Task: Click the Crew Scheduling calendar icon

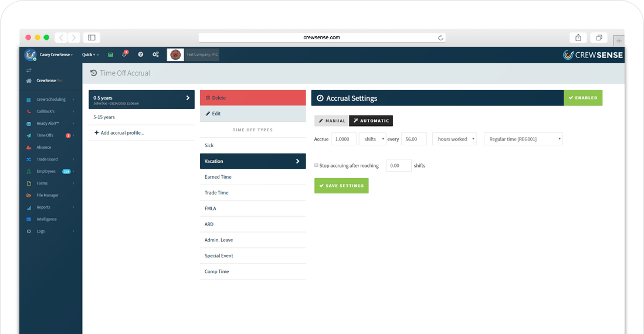Action: tap(29, 100)
